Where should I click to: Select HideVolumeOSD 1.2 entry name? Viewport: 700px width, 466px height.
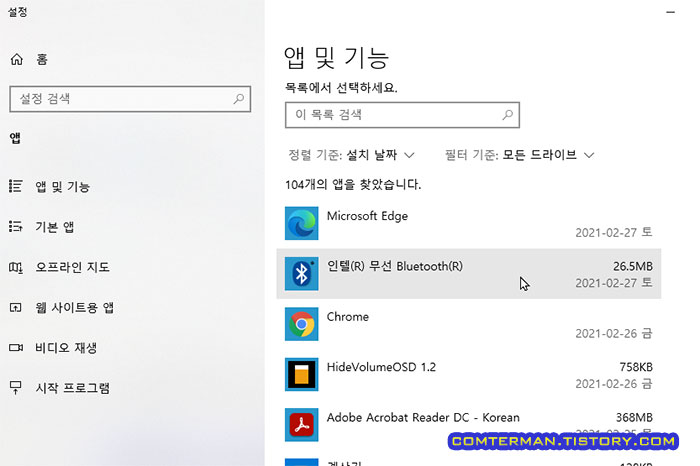(381, 367)
